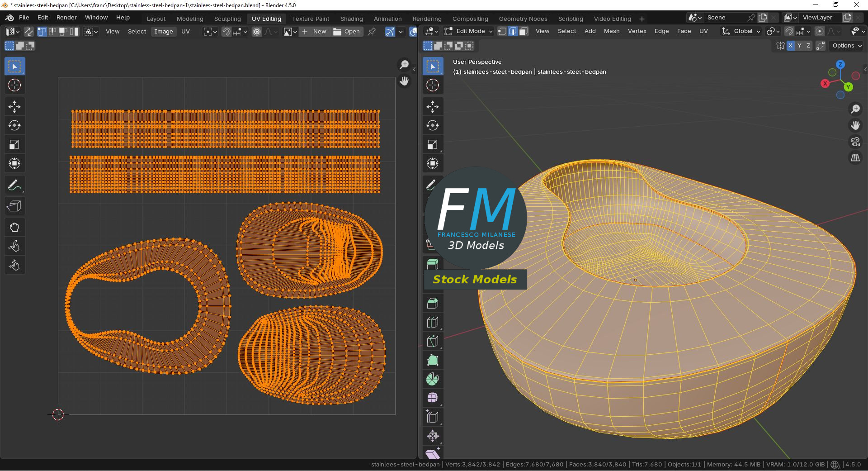Click the New image button
This screenshot has height=471, width=868.
(x=315, y=32)
